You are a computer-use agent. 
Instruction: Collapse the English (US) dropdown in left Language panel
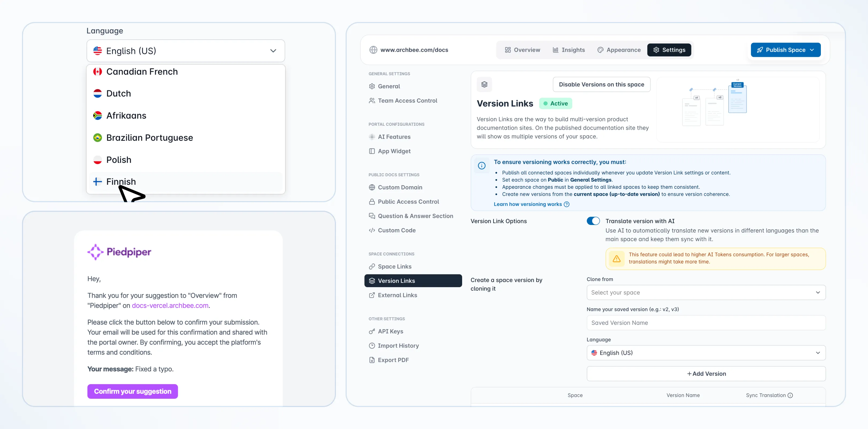coord(186,51)
